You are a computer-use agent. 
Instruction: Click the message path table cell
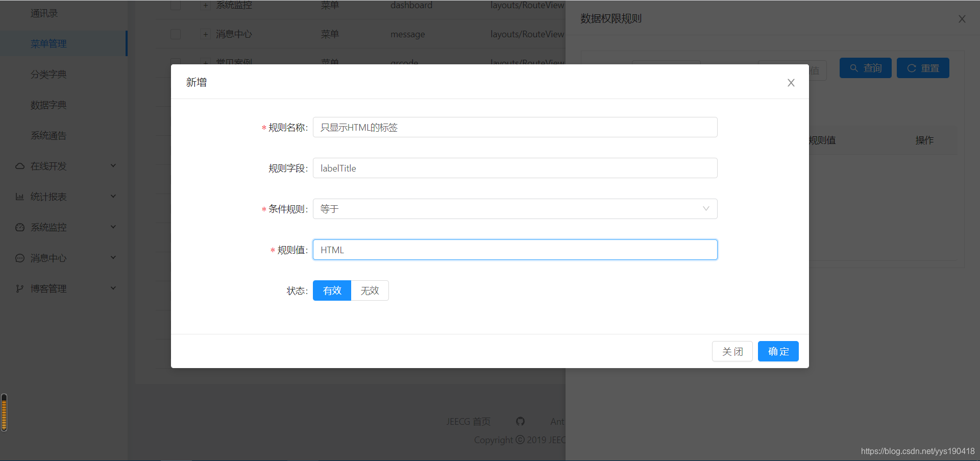tap(407, 34)
